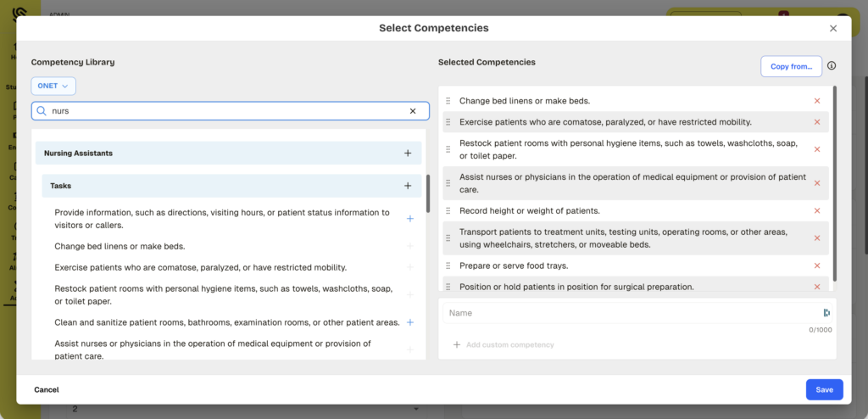Expand the Nursing Assistants section
The height and width of the screenshot is (419, 868).
[408, 154]
